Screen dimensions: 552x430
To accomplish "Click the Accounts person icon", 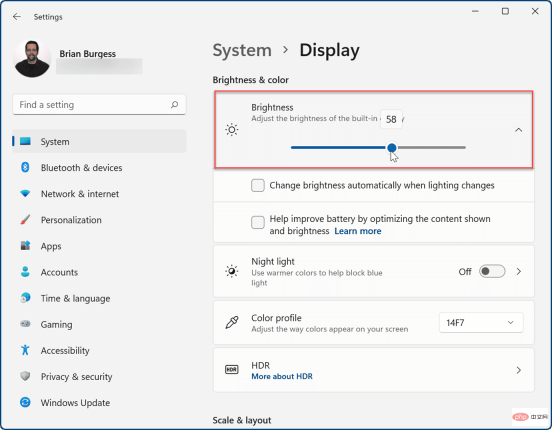I will [25, 272].
